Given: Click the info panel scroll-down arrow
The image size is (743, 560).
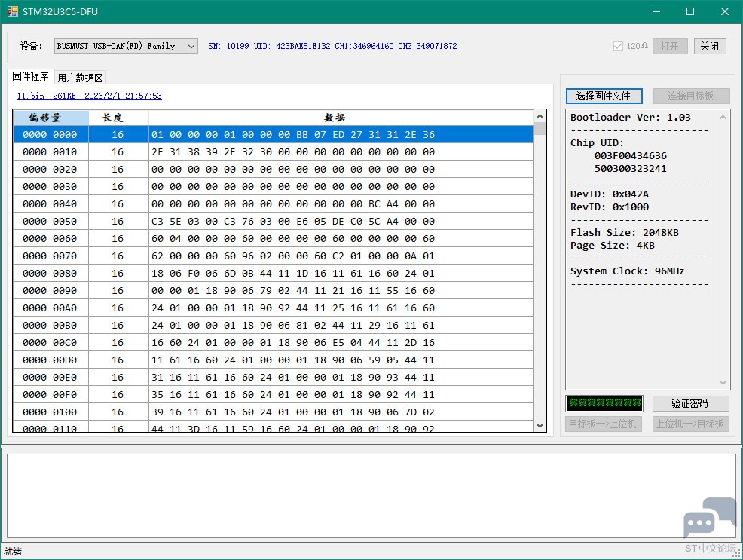Looking at the screenshot, I should 723,383.
